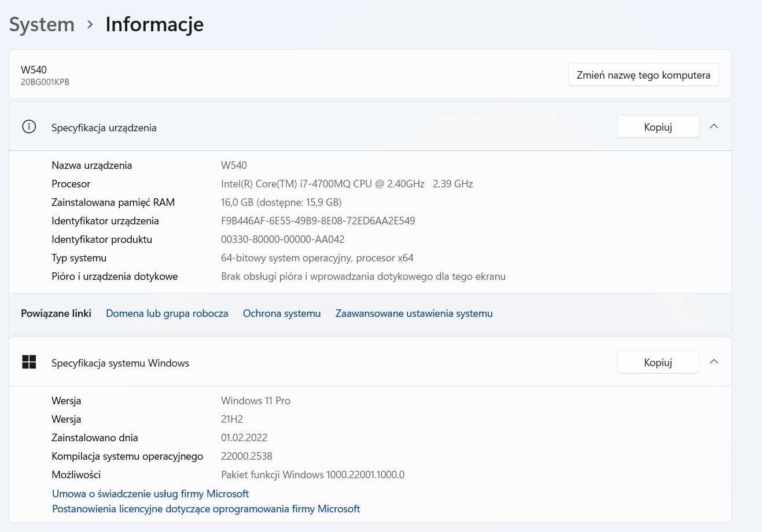Open Postanowienia licencyjne dotyczące oprogramowania link

206,509
